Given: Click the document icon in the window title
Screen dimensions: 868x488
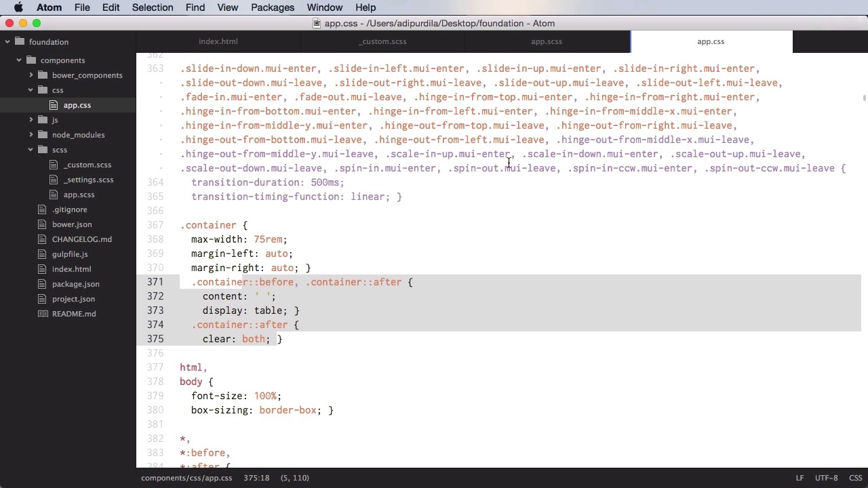Looking at the screenshot, I should point(317,23).
